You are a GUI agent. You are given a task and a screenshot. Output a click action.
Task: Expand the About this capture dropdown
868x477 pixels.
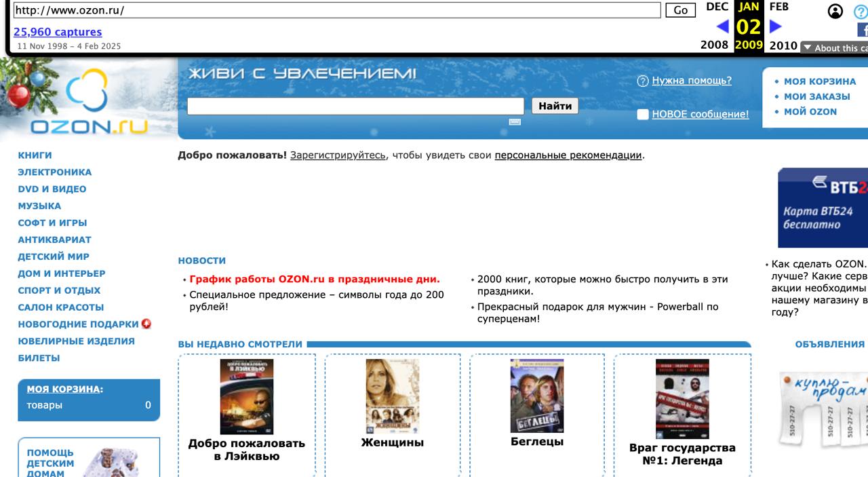click(834, 47)
